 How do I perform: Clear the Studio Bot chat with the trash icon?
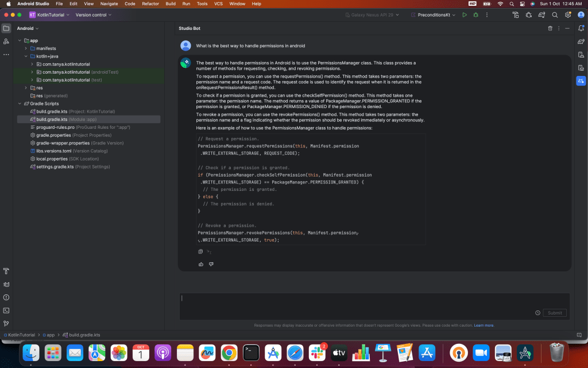(550, 28)
